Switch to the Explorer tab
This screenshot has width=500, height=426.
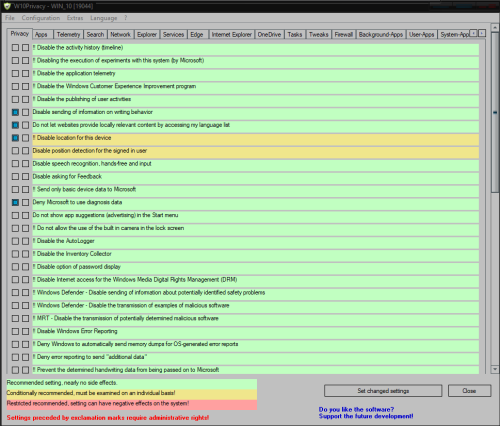coord(147,35)
